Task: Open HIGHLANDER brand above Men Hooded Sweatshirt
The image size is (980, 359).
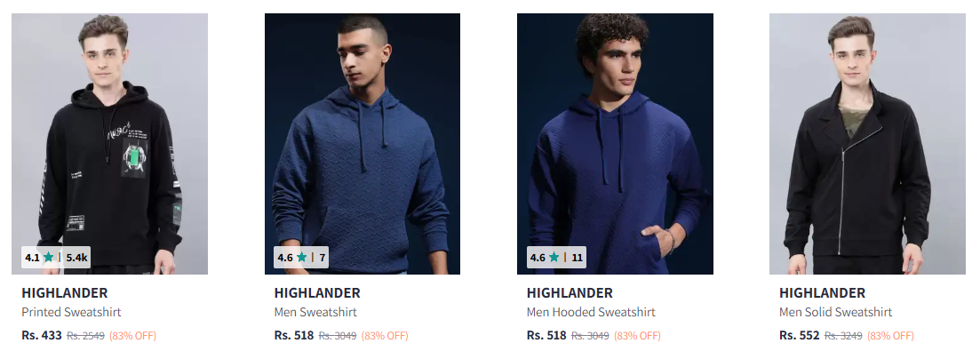Action: pyautogui.click(x=570, y=292)
